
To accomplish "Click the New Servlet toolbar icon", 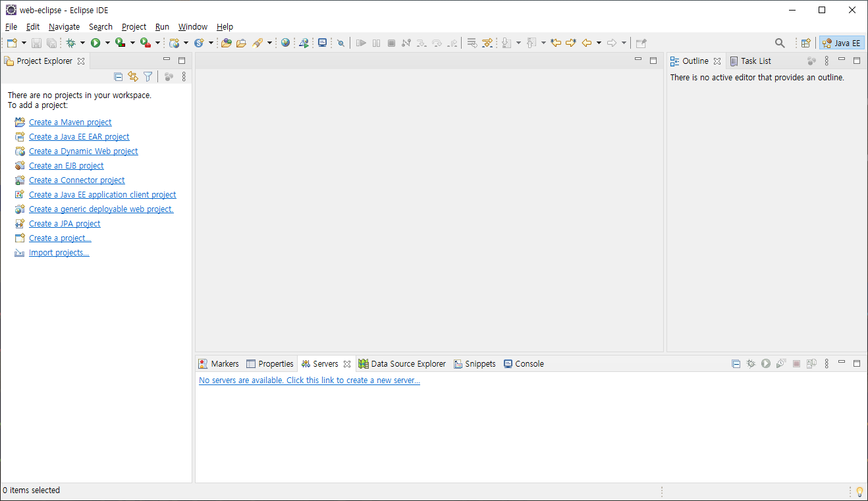I will point(198,43).
